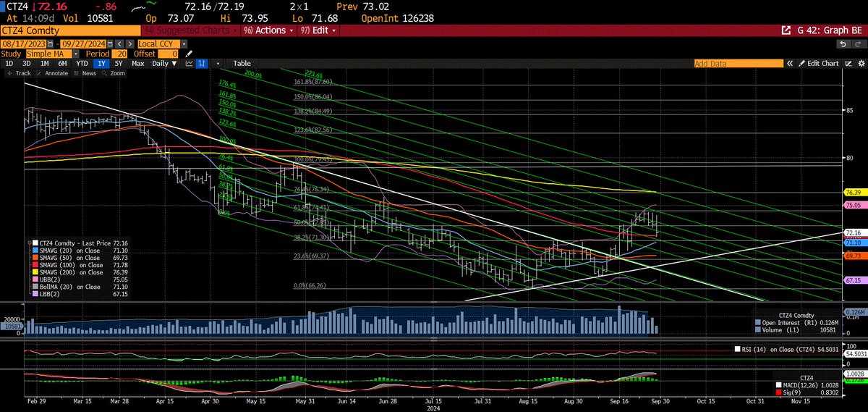The height and width of the screenshot is (412, 868).
Task: Open chart type dropdown arrow
Action: [218, 64]
